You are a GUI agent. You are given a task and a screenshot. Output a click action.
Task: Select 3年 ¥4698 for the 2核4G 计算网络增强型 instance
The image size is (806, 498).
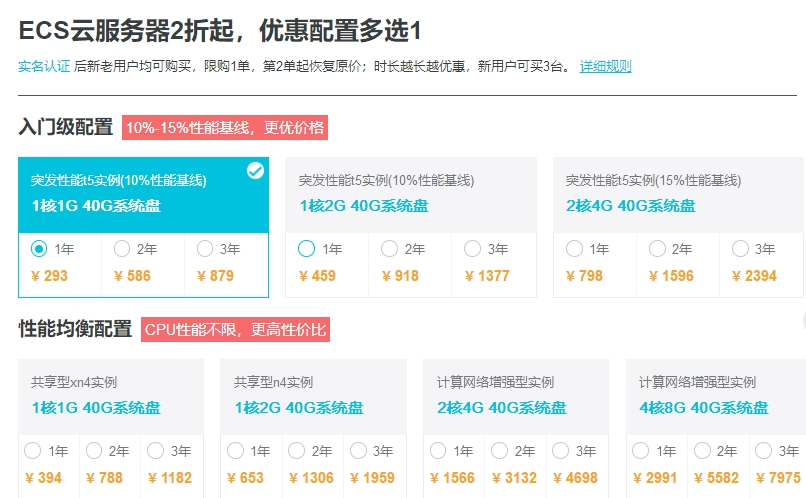[x=560, y=451]
